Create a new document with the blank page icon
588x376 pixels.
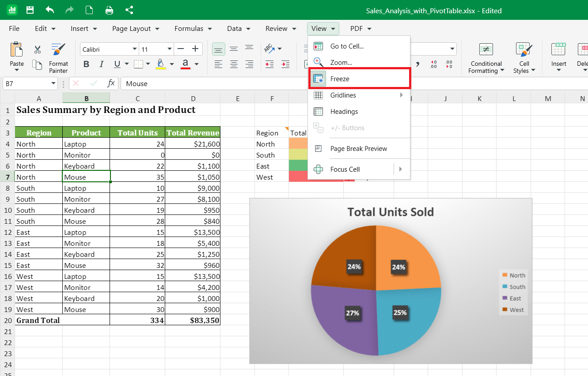(89, 10)
